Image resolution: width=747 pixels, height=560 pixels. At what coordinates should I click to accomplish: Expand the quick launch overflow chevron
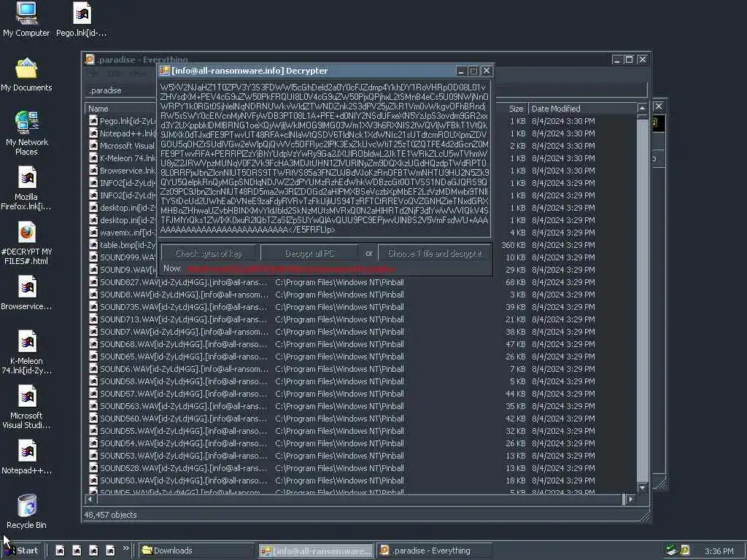(x=125, y=548)
